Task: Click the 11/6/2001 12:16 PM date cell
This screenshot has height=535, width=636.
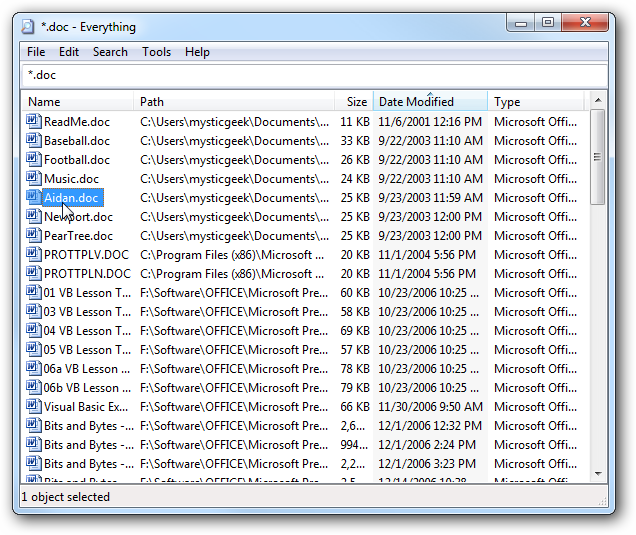Action: [430, 122]
